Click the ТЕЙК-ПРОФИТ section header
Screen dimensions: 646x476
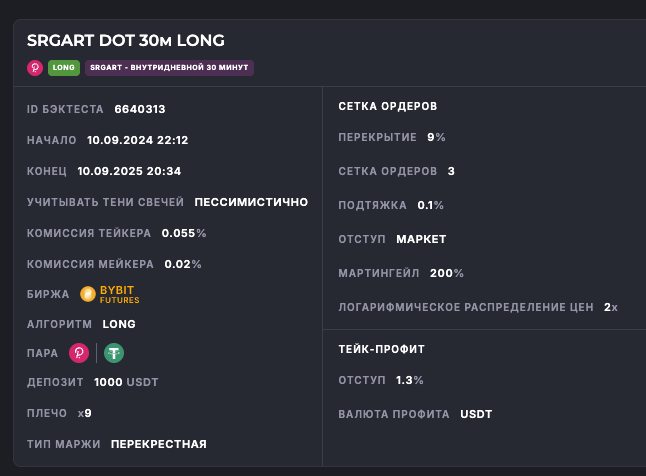click(x=382, y=349)
